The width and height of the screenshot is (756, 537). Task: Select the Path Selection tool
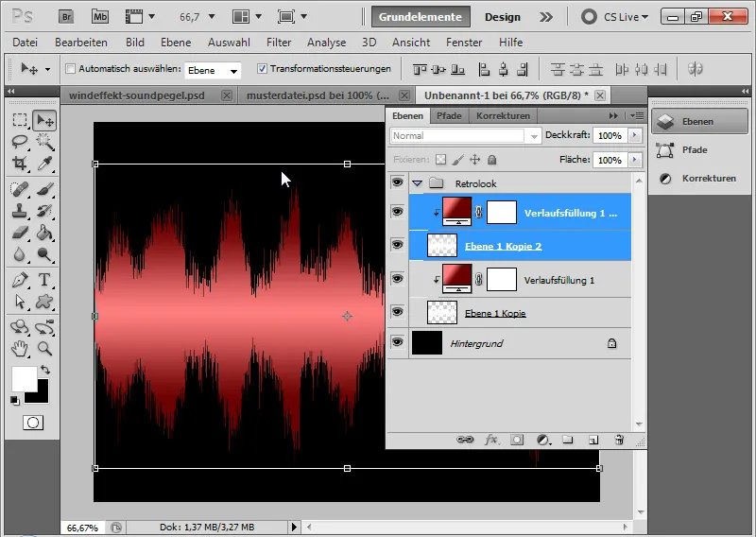pyautogui.click(x=20, y=302)
